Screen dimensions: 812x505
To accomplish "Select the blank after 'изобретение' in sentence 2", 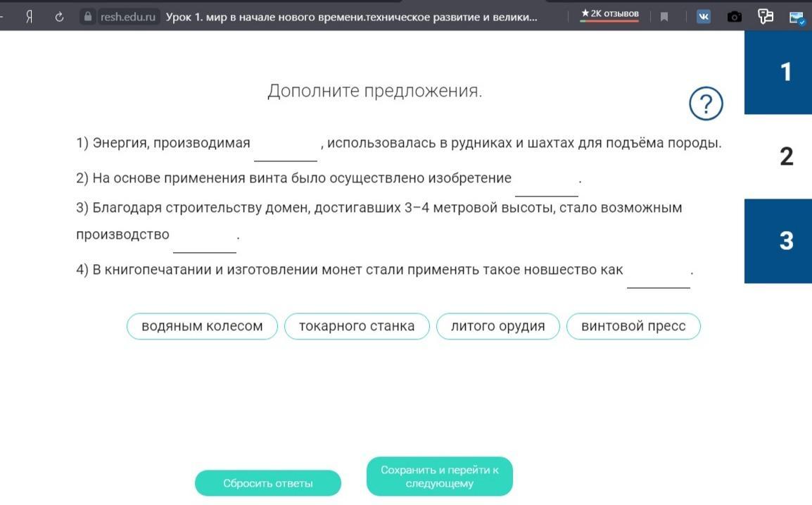I will click(546, 184).
